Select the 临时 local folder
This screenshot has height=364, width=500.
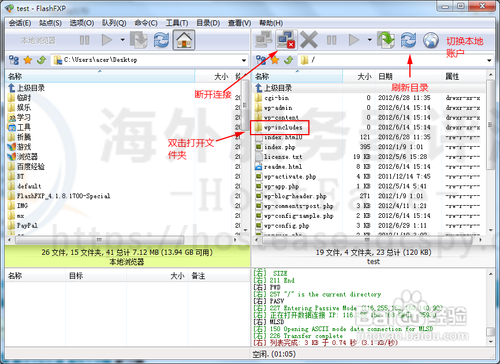(x=19, y=98)
